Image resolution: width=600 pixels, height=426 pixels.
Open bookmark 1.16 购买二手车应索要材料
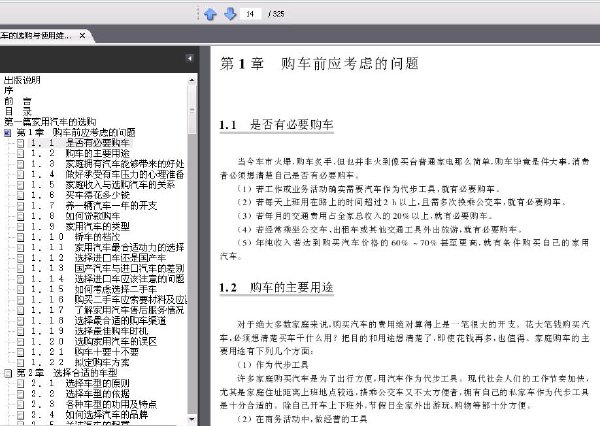[109, 299]
